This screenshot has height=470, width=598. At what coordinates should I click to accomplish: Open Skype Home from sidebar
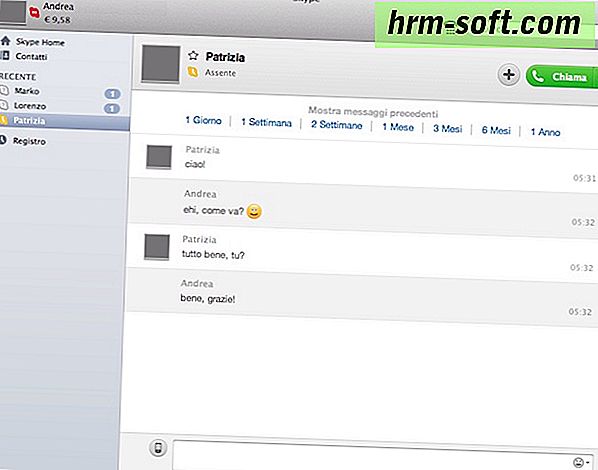click(33, 42)
